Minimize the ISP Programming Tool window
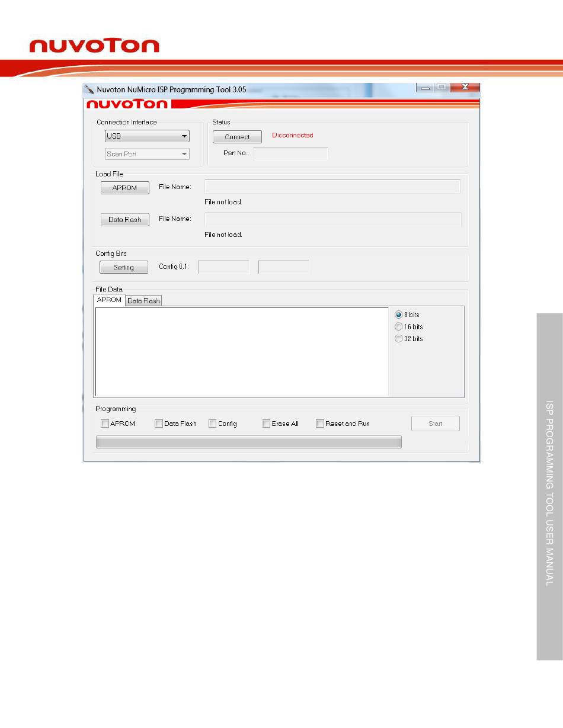 [x=426, y=88]
